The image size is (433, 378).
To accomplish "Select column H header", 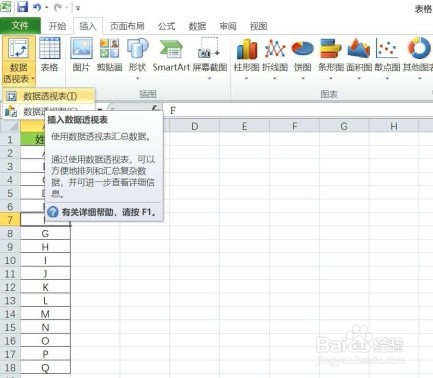I will 394,126.
